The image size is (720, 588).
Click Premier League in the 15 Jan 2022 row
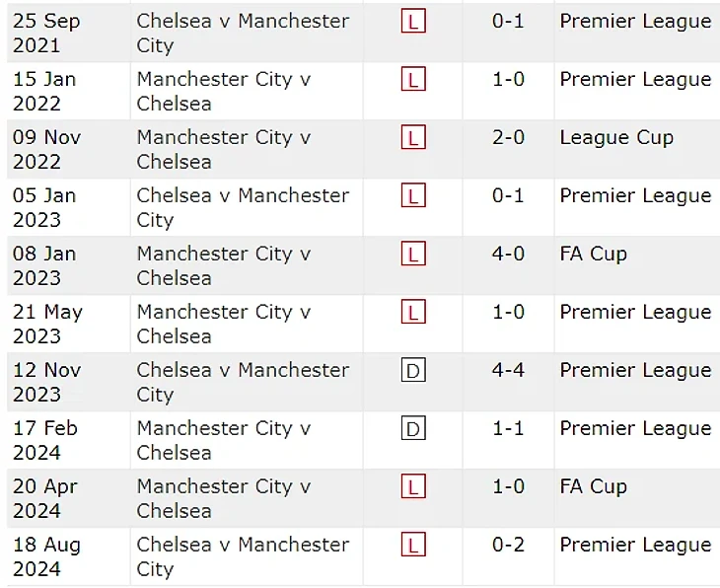pos(635,79)
